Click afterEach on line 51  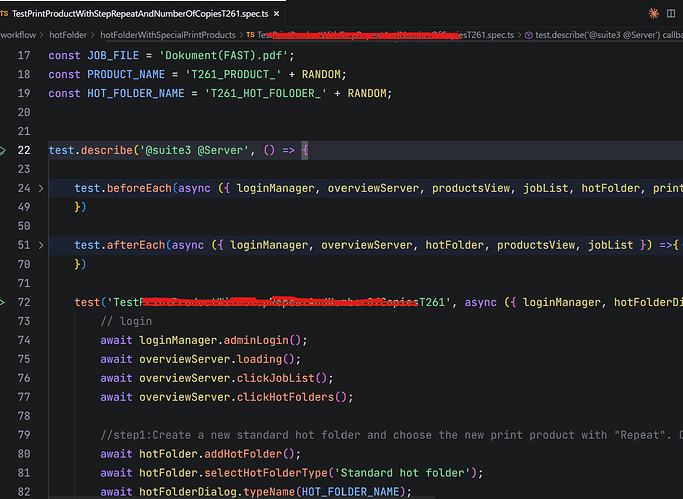pyautogui.click(x=136, y=246)
